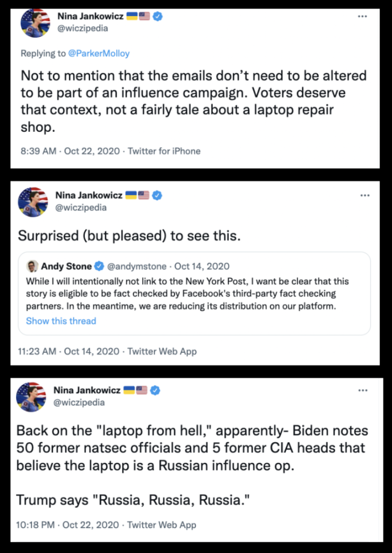Click the @wiczipedia handle in the second tweet
The width and height of the screenshot is (392, 553).
81,207
